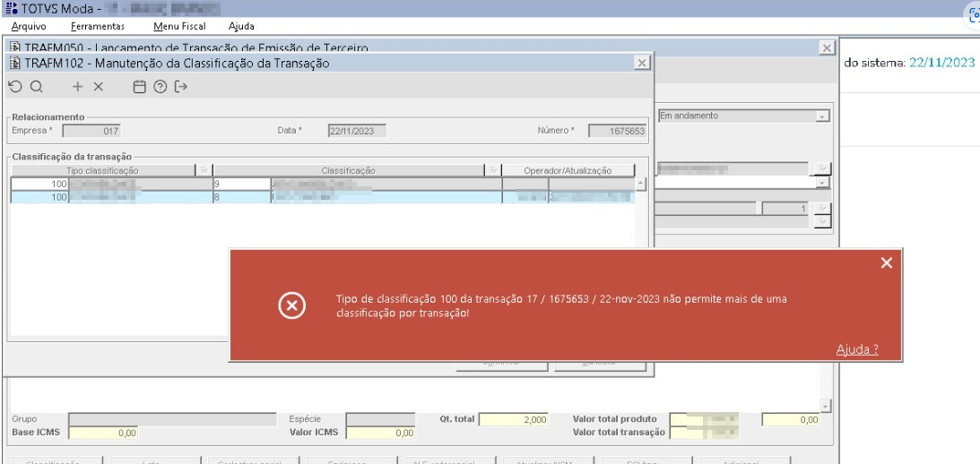Select the Operador/Atualização column header
Screen dimensions: 980x464
click(568, 170)
